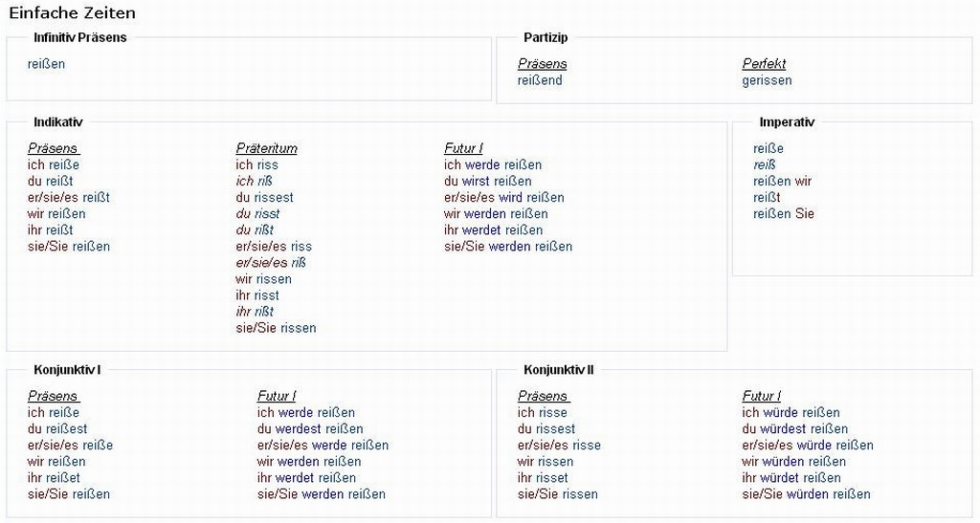
Task: Click the 'Konjunktiv II' section label
Action: click(559, 370)
